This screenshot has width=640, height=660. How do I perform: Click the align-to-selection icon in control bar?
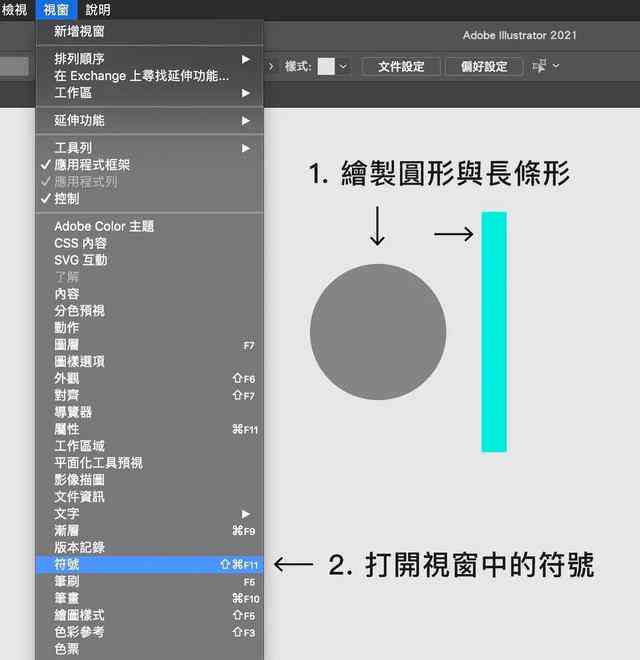[539, 66]
